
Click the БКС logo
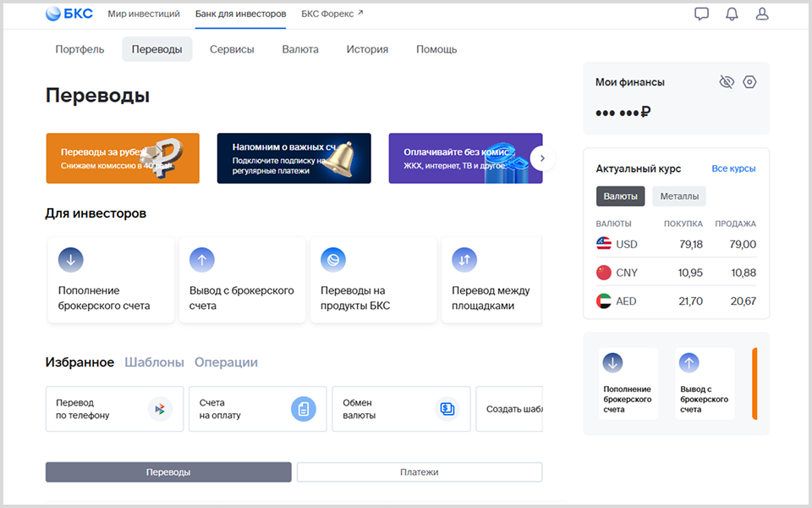click(x=69, y=14)
